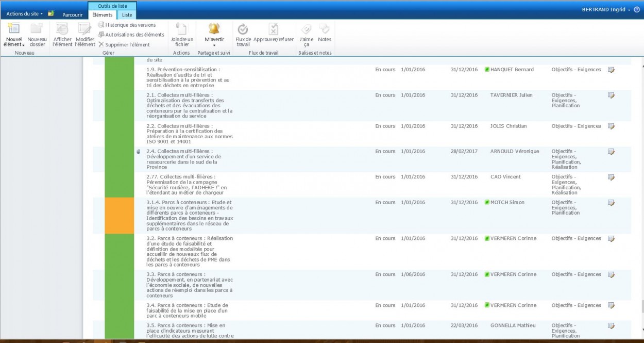Click the presence indicator beside MOTCH Simon
Screen dimensions: 644x343
[x=487, y=202]
